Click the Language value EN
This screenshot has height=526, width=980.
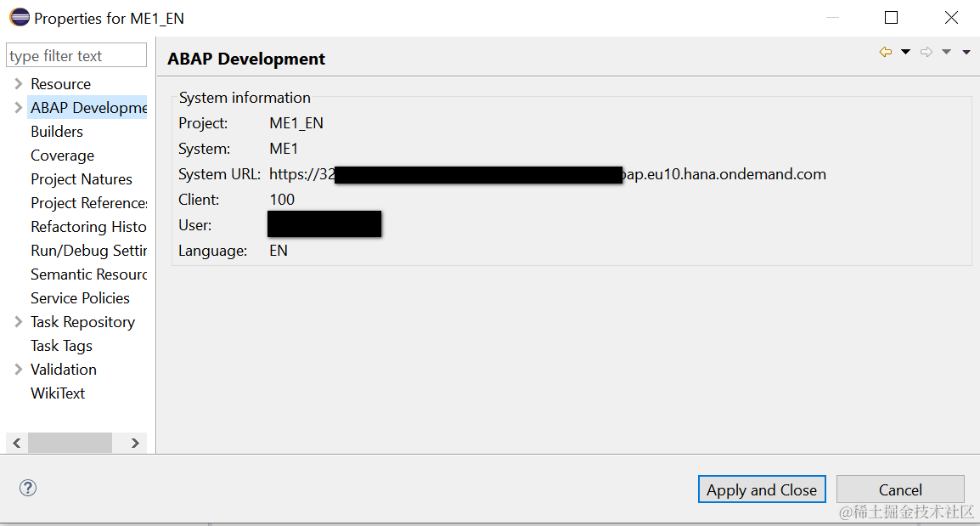279,251
